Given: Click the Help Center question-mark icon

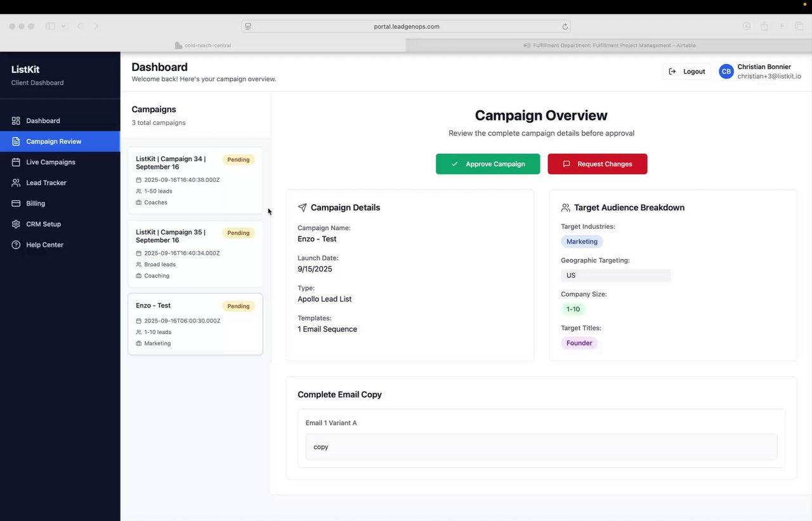Looking at the screenshot, I should tap(16, 245).
